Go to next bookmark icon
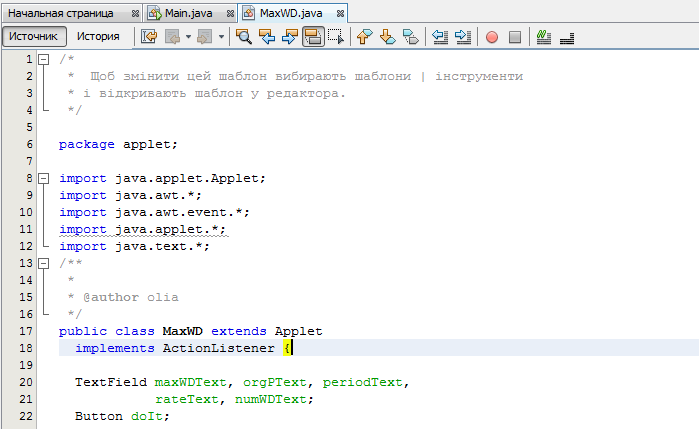 (x=388, y=37)
